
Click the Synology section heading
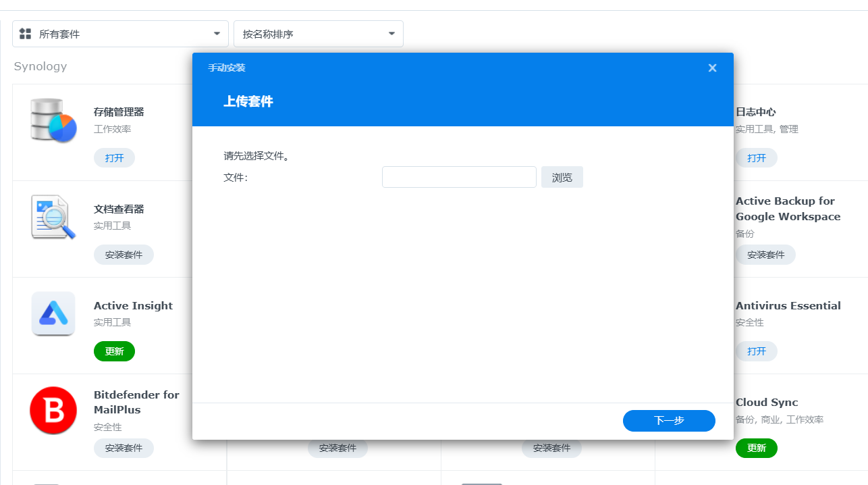pos(40,66)
